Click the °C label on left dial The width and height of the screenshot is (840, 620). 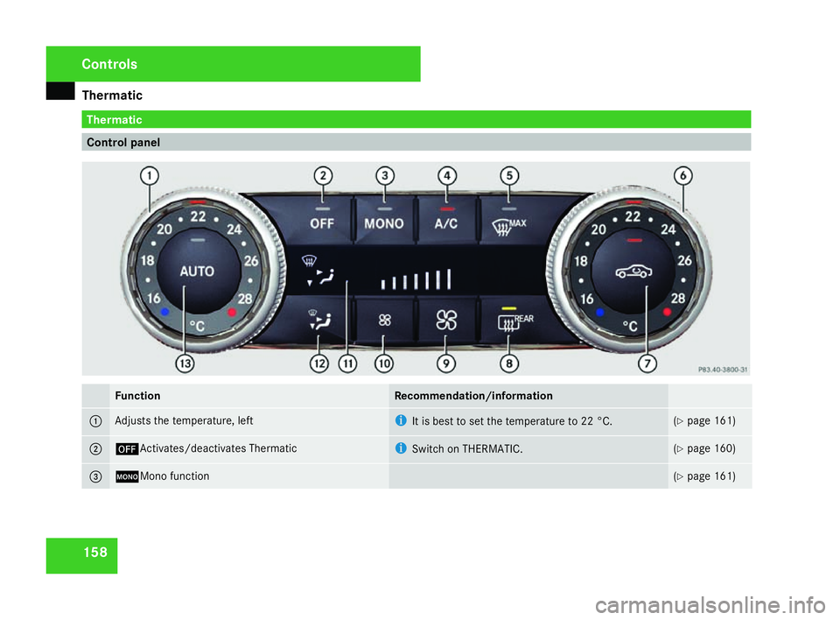[x=197, y=326]
